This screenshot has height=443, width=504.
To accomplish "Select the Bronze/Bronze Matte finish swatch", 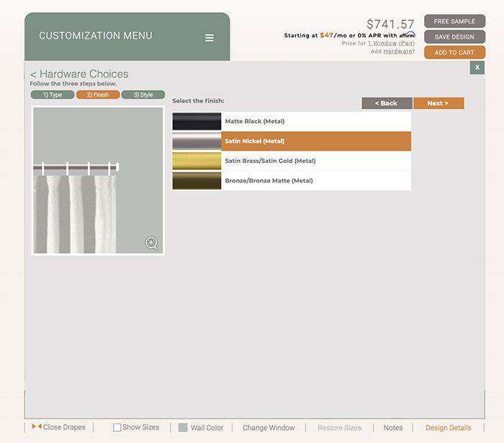I will click(x=197, y=181).
